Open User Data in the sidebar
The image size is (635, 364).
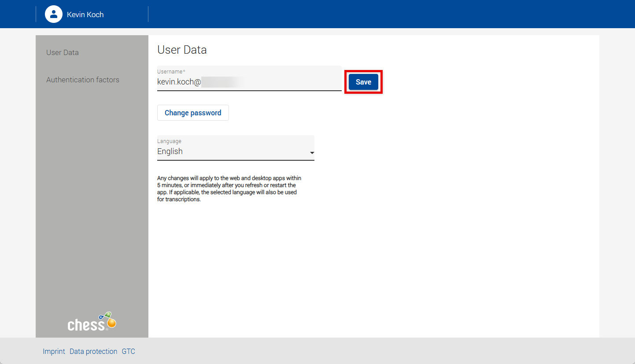[63, 52]
